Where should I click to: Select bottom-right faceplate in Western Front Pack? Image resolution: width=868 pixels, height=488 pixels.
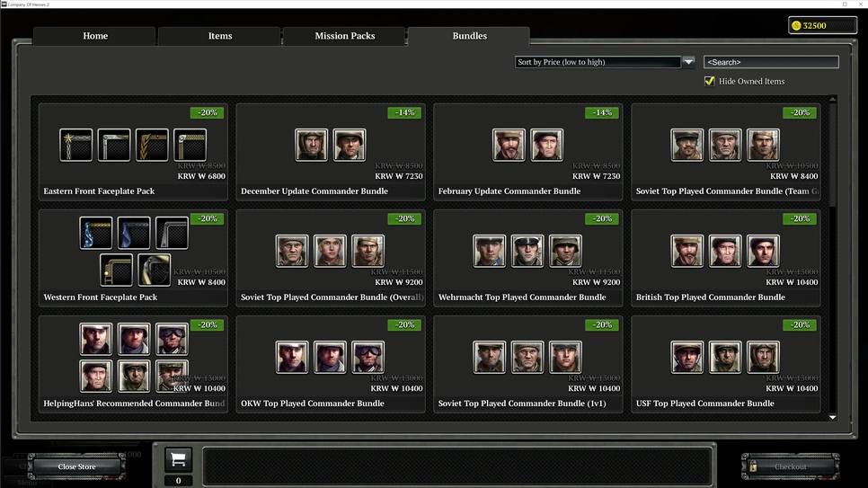[154, 270]
